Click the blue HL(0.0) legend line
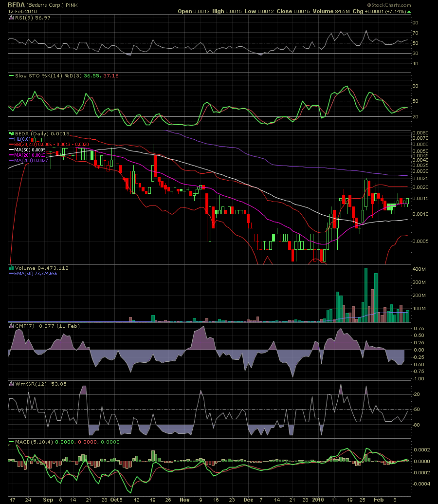Screen dimensions: 438x504 pos(12,139)
